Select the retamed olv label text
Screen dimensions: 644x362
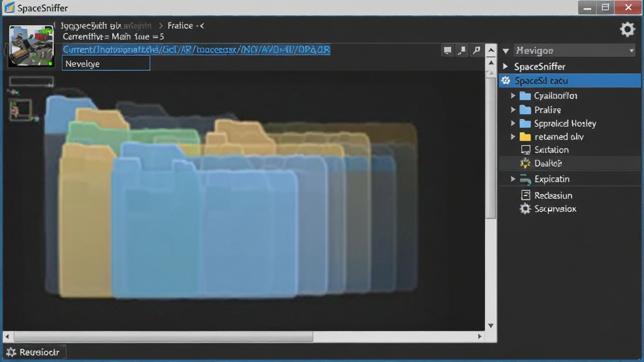pyautogui.click(x=559, y=136)
